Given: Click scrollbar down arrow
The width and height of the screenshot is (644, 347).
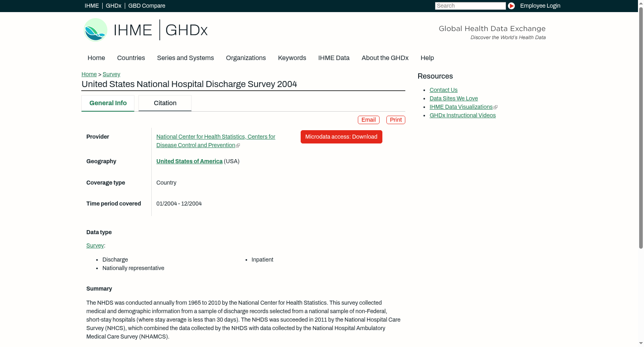Looking at the screenshot, I should [x=641, y=344].
